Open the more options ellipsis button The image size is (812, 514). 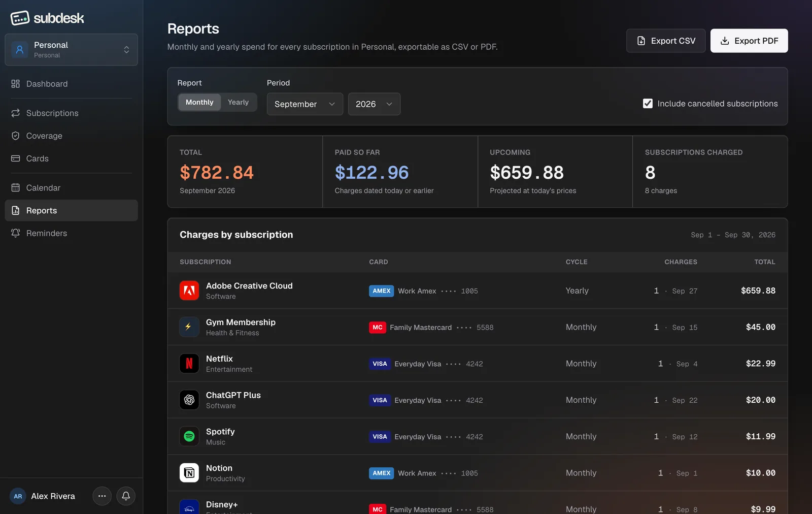coord(102,496)
